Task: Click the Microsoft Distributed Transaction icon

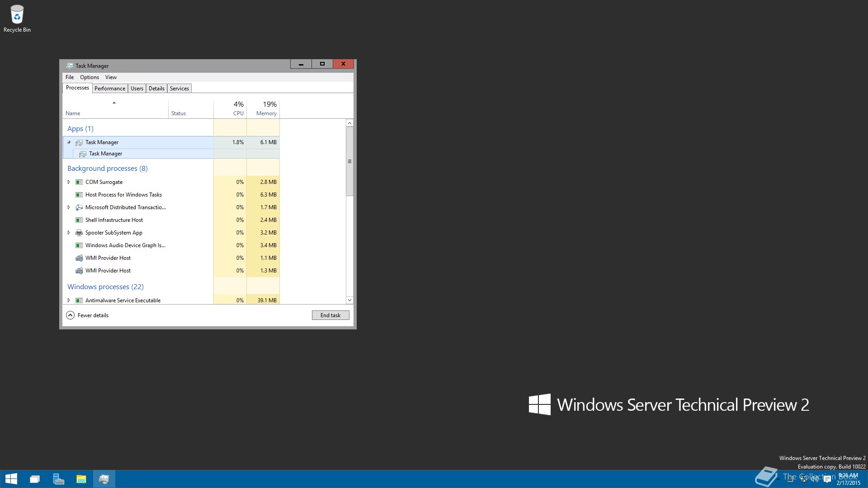Action: click(x=79, y=207)
